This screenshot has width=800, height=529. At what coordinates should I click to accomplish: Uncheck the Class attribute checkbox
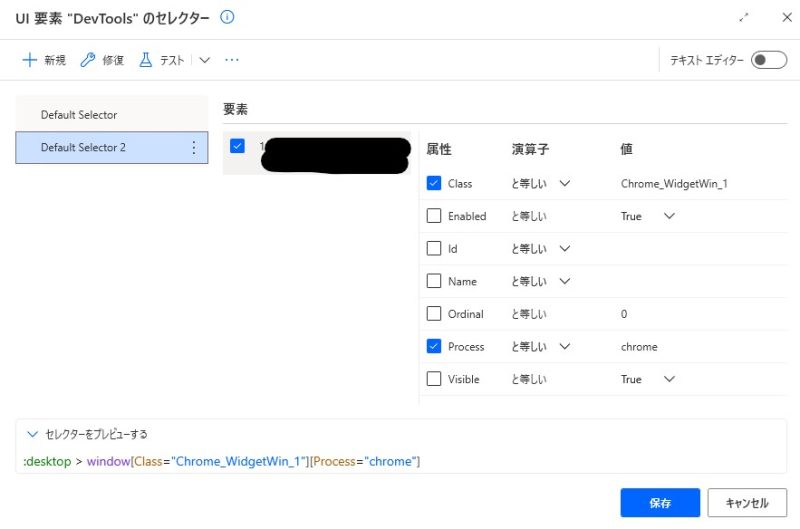[434, 184]
